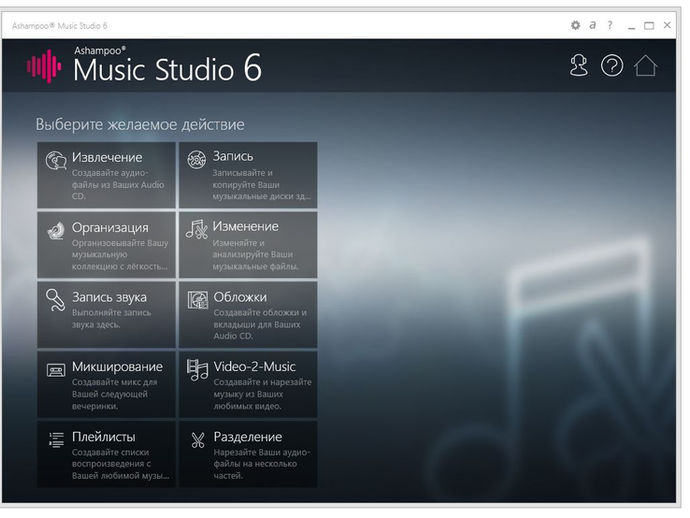The width and height of the screenshot is (690, 518).
Task: Open the Обложки tile title
Action: (x=240, y=297)
